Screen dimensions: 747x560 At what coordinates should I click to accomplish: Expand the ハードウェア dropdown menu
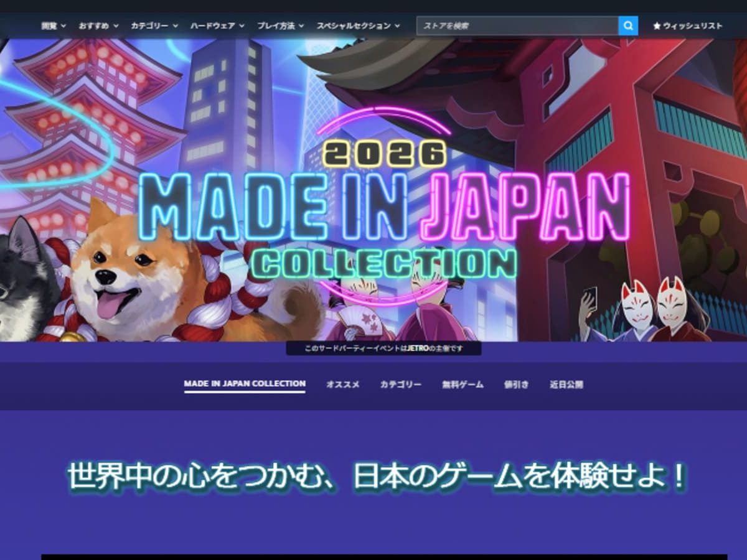pos(218,26)
